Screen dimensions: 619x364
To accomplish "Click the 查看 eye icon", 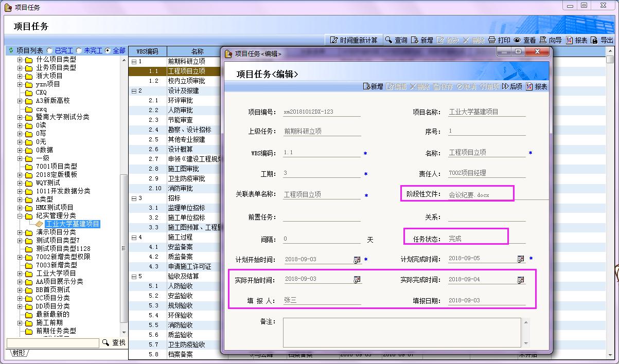I will [x=517, y=40].
